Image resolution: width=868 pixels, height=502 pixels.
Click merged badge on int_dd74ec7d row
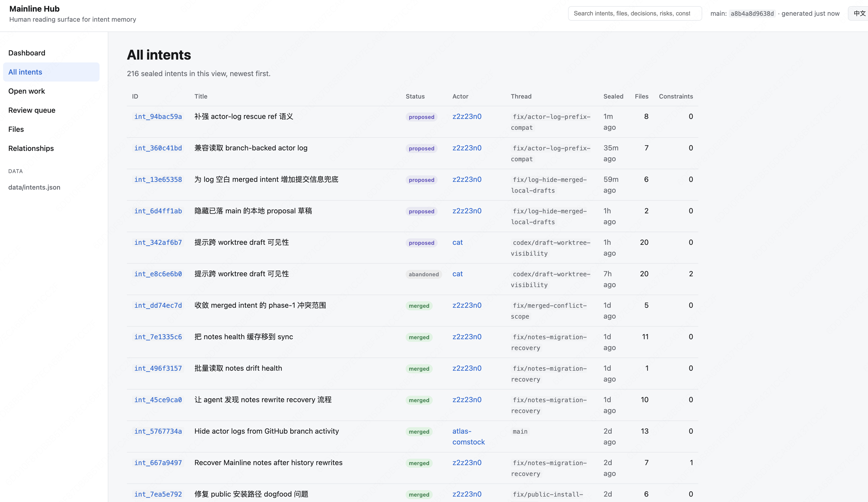point(419,306)
